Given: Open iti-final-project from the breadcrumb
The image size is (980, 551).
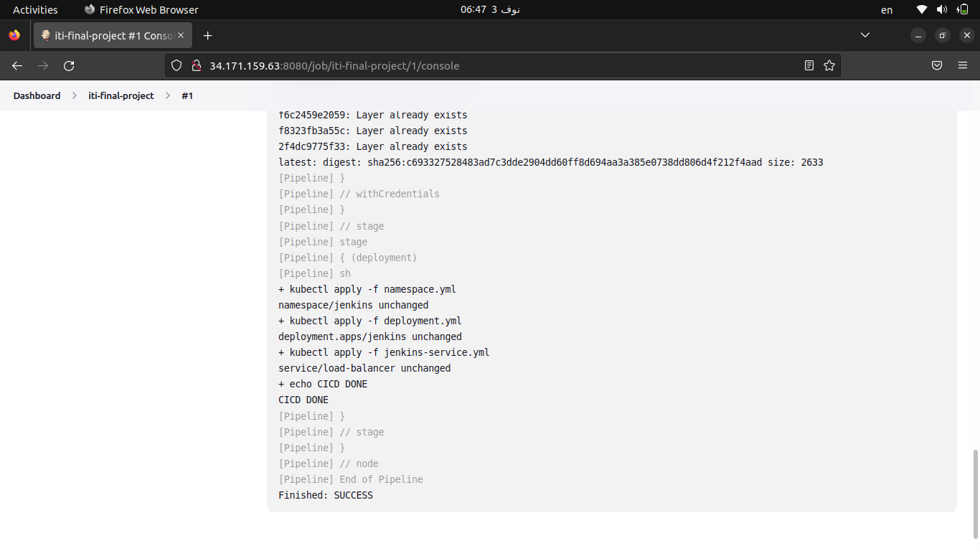Looking at the screenshot, I should [x=121, y=95].
